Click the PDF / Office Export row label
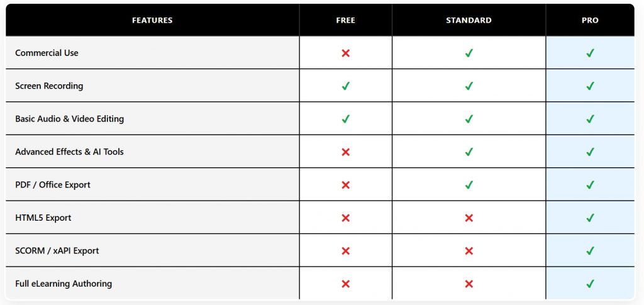Viewport: 644px width, 305px height. [53, 185]
